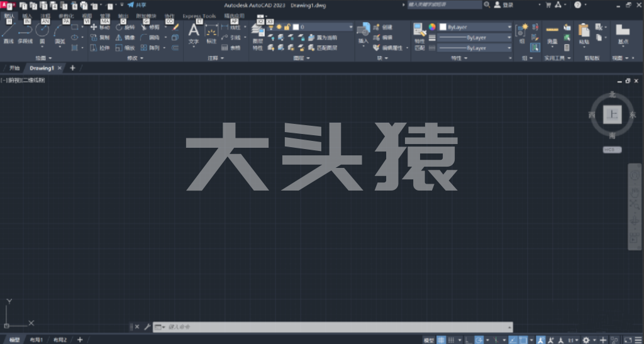The image size is (644, 344).
Task: Activate the 移动 (Move) tool
Action: click(x=99, y=28)
